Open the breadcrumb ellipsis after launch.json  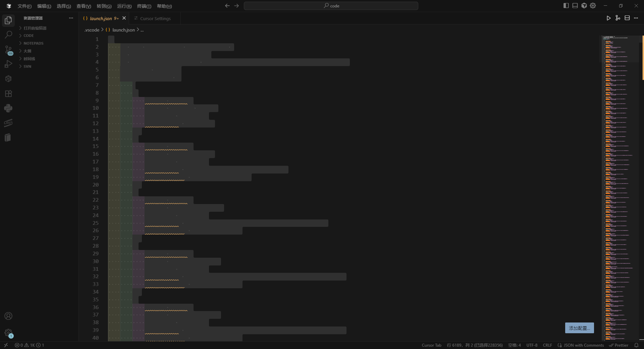(142, 30)
